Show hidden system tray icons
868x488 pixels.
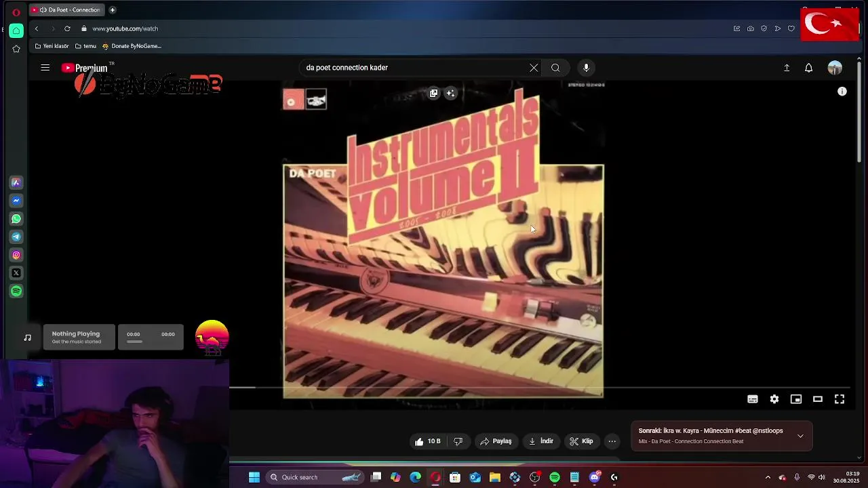click(x=768, y=477)
